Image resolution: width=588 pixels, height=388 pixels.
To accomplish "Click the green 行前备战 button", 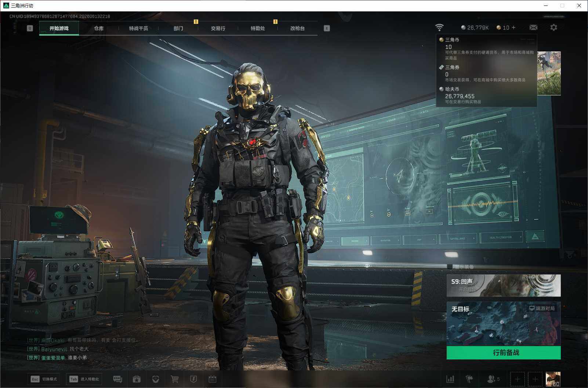I will (504, 353).
